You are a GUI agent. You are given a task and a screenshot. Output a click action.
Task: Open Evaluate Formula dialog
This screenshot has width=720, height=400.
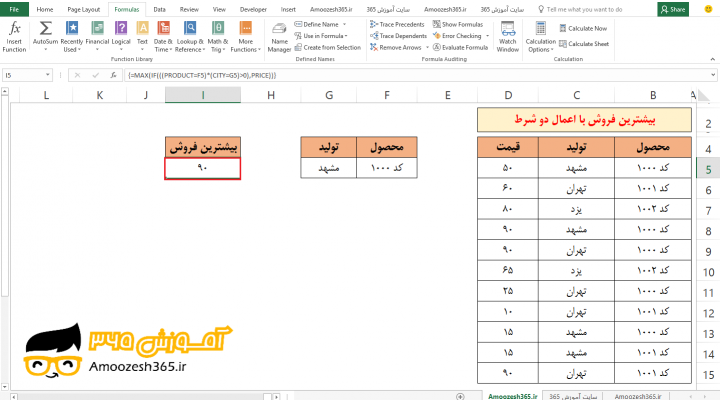pyautogui.click(x=460, y=47)
